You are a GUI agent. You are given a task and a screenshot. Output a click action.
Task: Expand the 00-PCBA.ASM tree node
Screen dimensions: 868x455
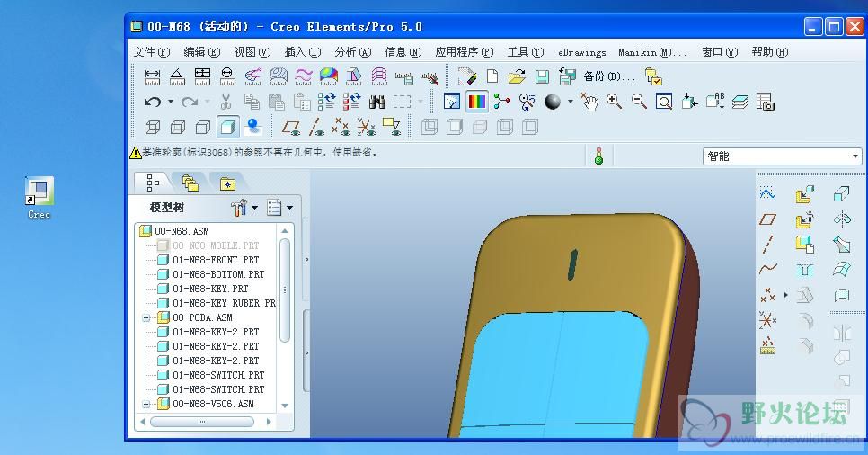point(146,318)
